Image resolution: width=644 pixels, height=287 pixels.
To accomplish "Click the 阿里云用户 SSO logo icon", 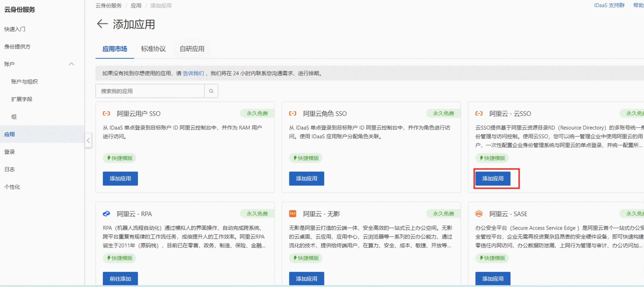I will (106, 114).
